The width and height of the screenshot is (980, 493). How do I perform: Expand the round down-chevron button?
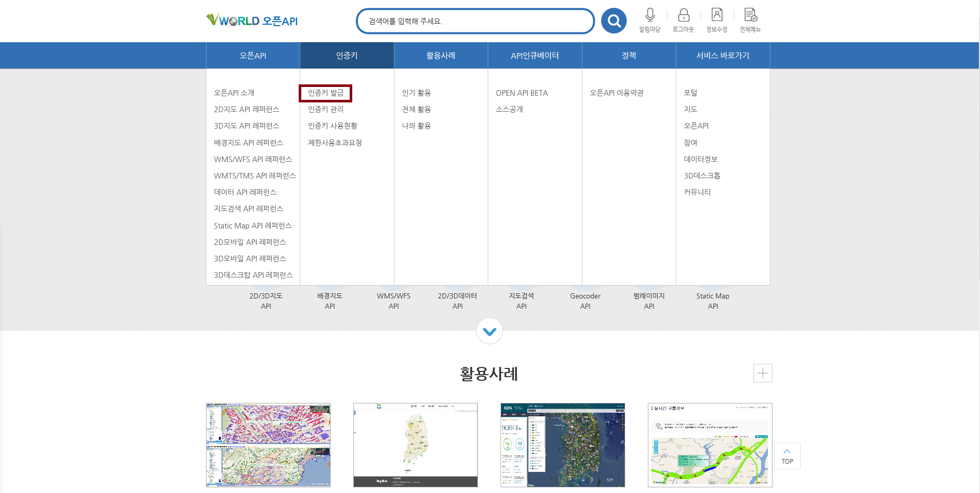(x=490, y=331)
